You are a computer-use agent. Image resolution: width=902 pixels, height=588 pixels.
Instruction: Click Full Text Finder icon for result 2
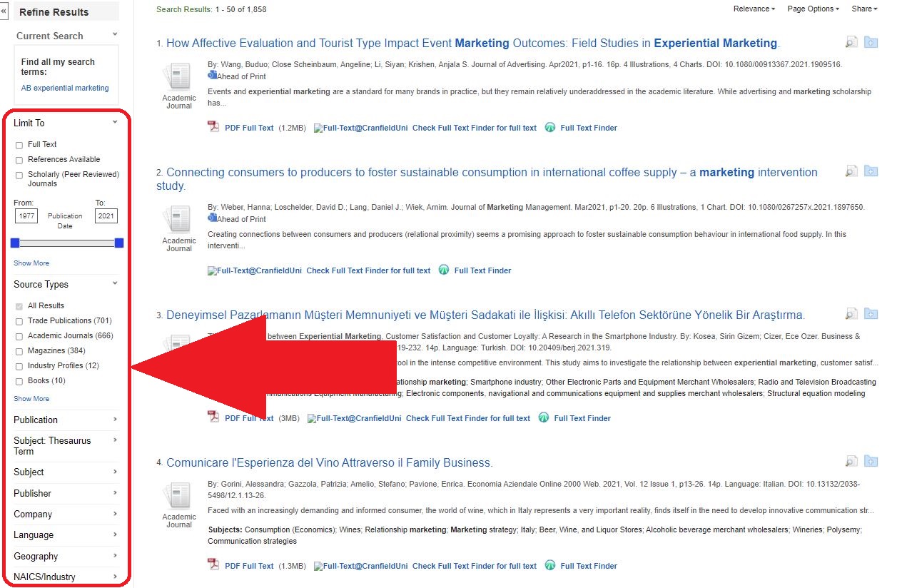tap(444, 270)
